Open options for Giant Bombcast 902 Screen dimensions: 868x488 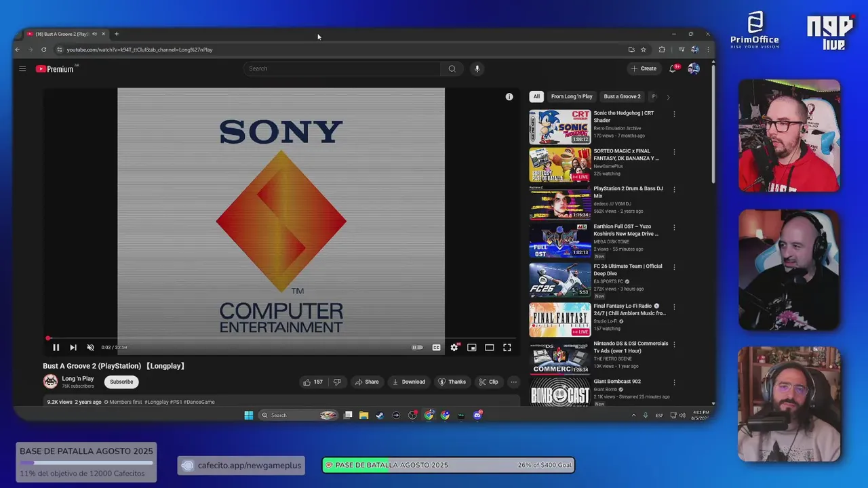point(674,382)
